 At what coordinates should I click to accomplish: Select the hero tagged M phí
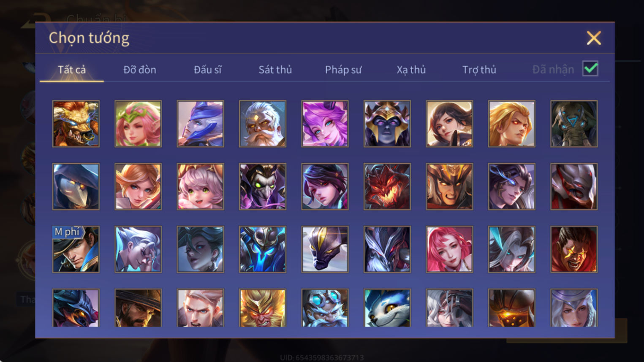pyautogui.click(x=76, y=249)
